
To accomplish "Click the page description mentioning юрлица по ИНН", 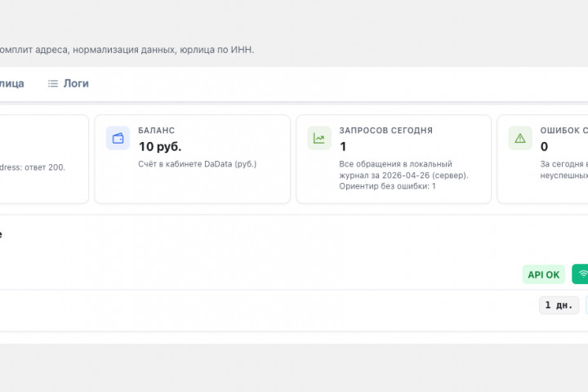I will point(127,50).
